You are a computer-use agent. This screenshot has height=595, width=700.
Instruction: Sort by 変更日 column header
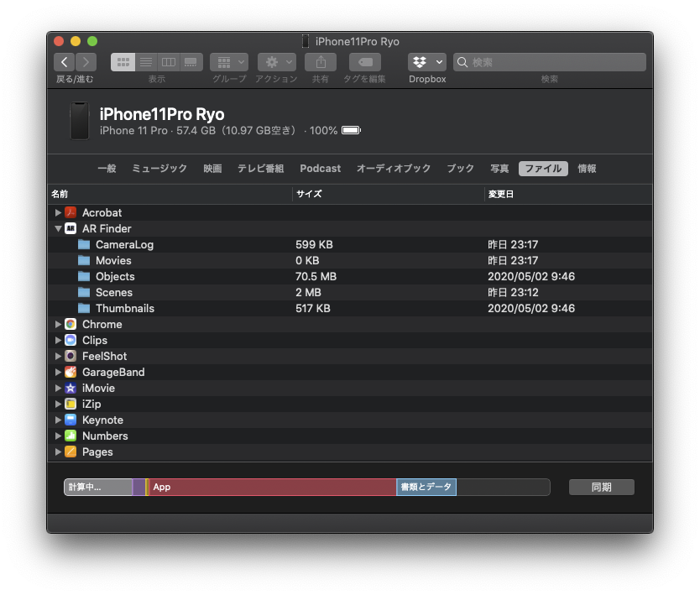click(x=568, y=194)
